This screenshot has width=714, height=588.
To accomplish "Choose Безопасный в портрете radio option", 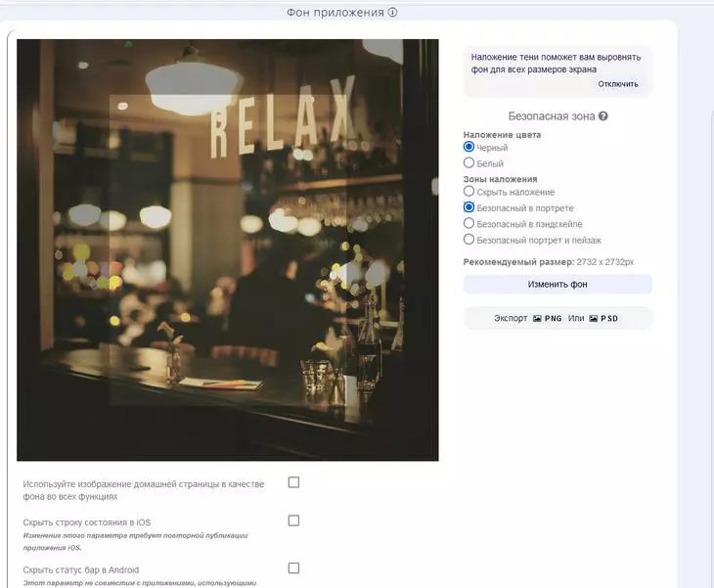I will (469, 207).
